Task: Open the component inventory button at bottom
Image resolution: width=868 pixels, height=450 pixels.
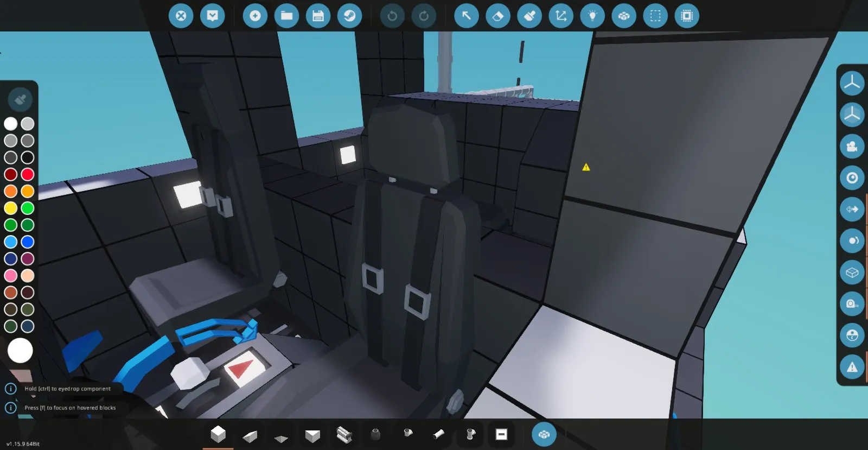Action: 544,434
